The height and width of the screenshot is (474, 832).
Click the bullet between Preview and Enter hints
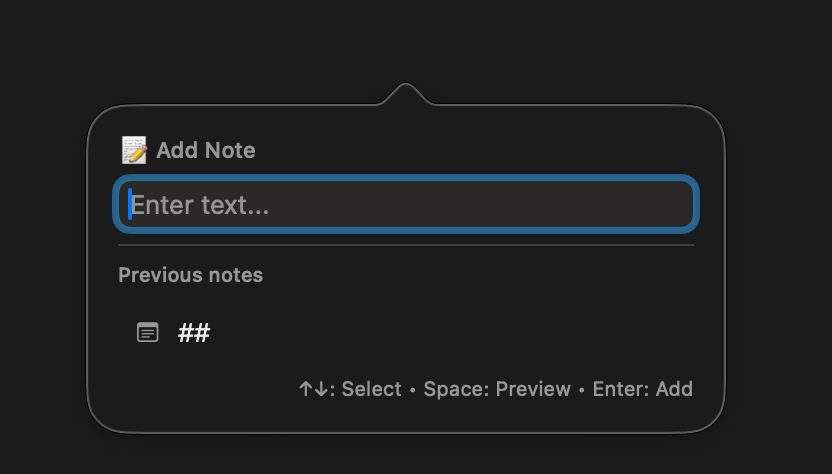[x=582, y=389]
